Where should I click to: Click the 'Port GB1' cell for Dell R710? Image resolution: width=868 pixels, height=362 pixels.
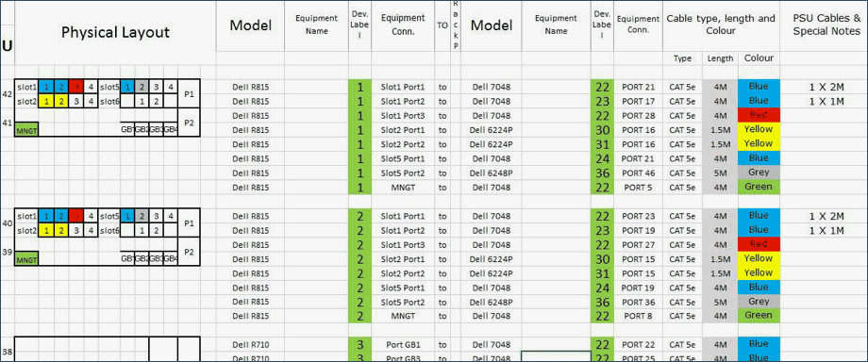(403, 345)
